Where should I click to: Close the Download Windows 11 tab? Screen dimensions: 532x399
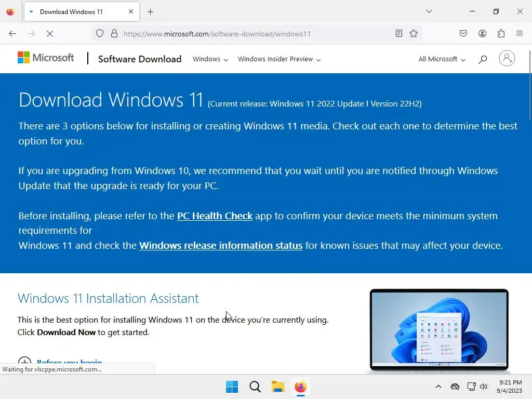coord(131,11)
